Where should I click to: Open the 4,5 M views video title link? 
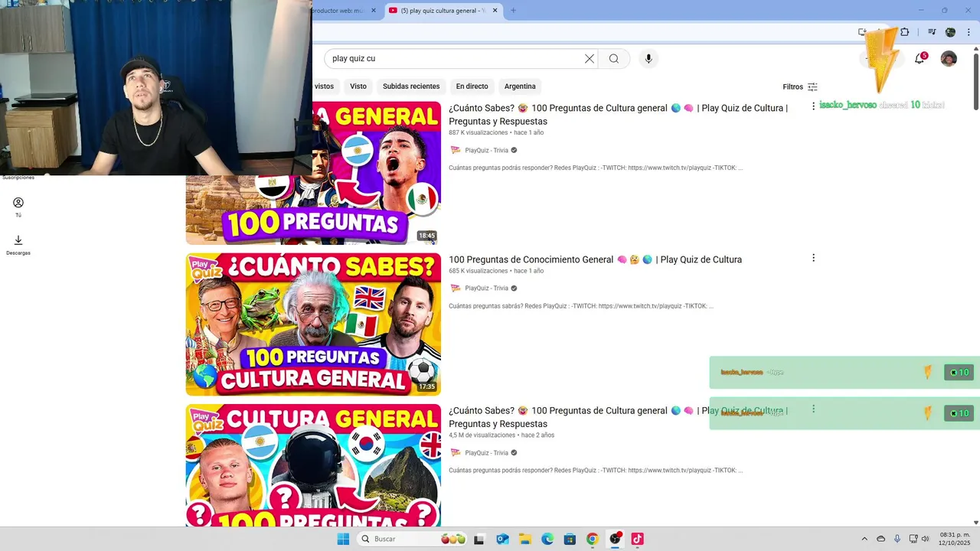pos(618,417)
